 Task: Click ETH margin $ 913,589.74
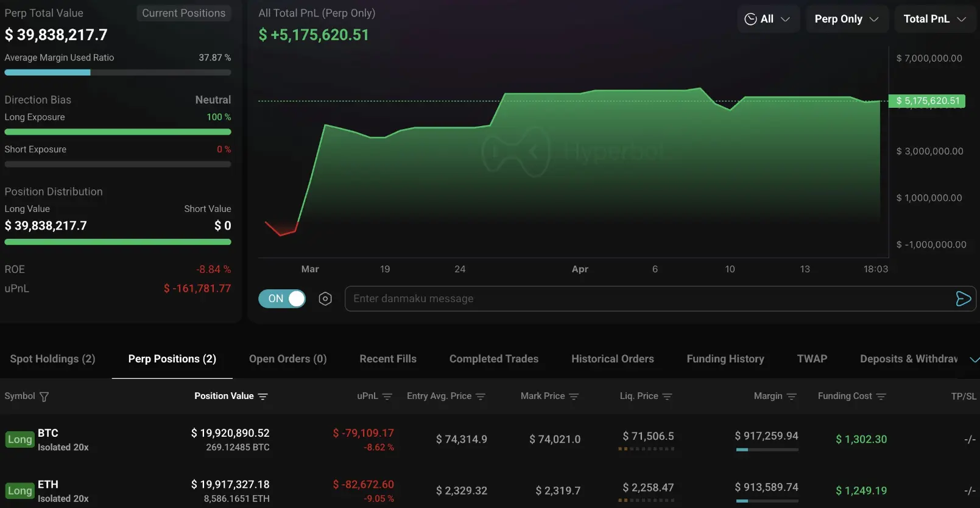coord(766,487)
